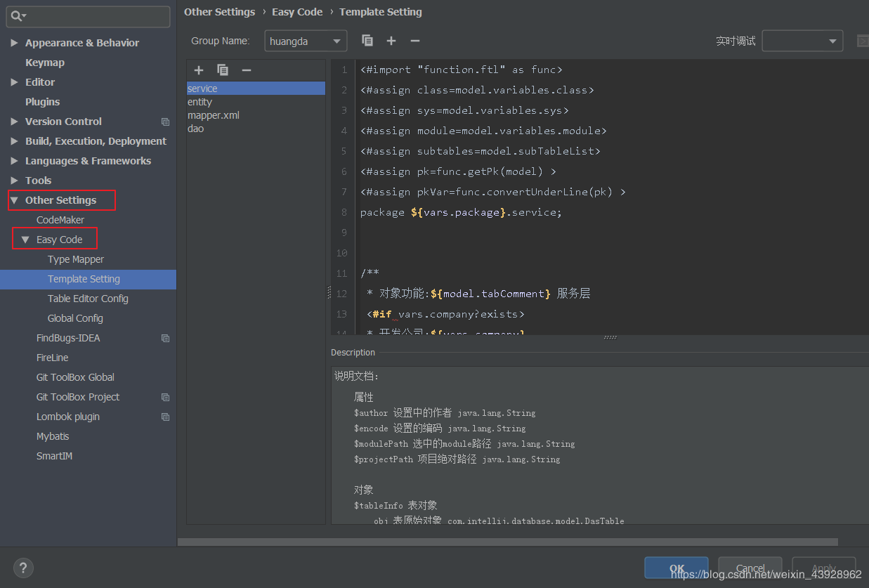The height and width of the screenshot is (588, 869).
Task: Click the Apply button
Action: coord(824,568)
